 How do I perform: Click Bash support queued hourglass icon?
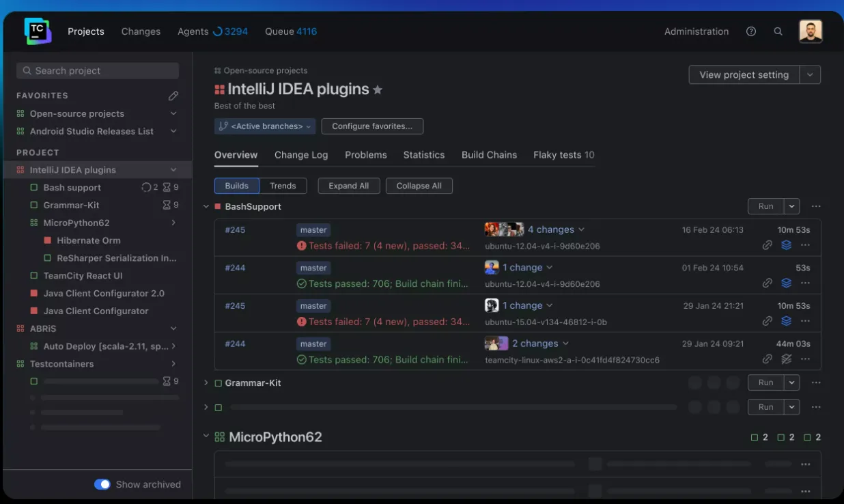tap(167, 187)
